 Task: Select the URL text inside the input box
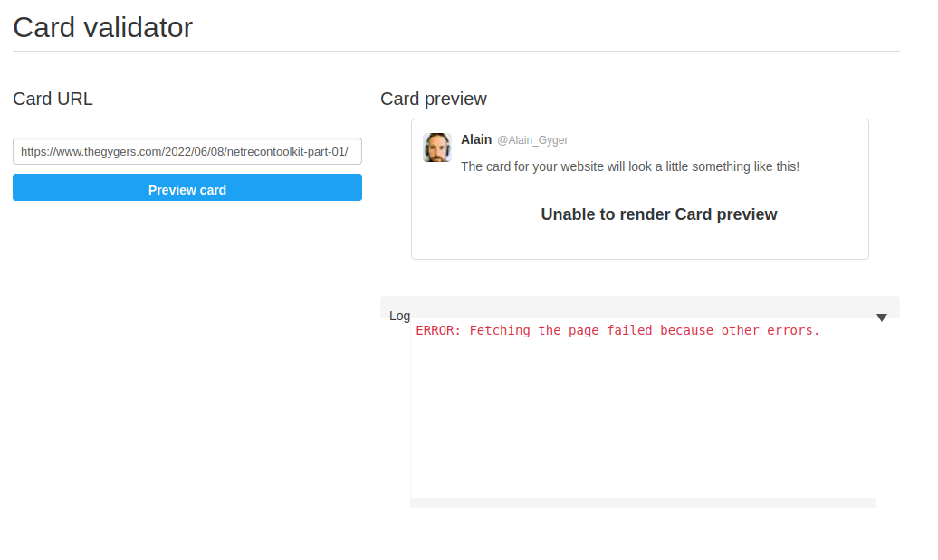tap(187, 151)
